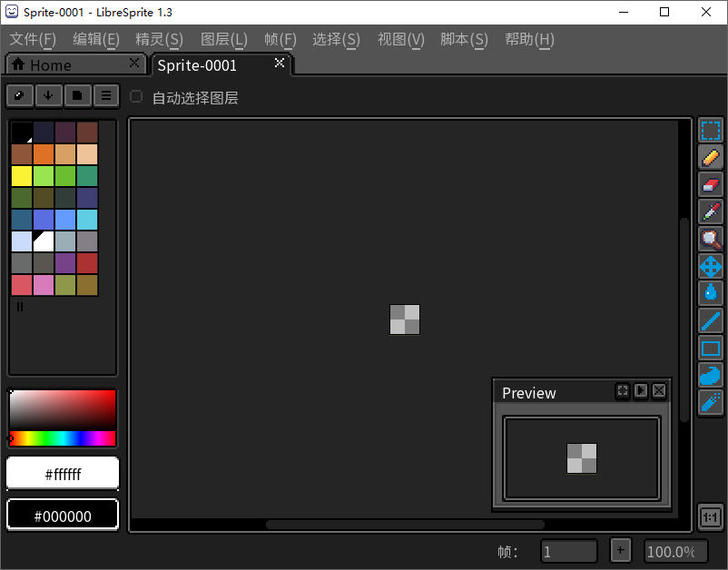The width and height of the screenshot is (728, 570).
Task: Click the saturation-value color gradient
Action: pyautogui.click(x=63, y=410)
